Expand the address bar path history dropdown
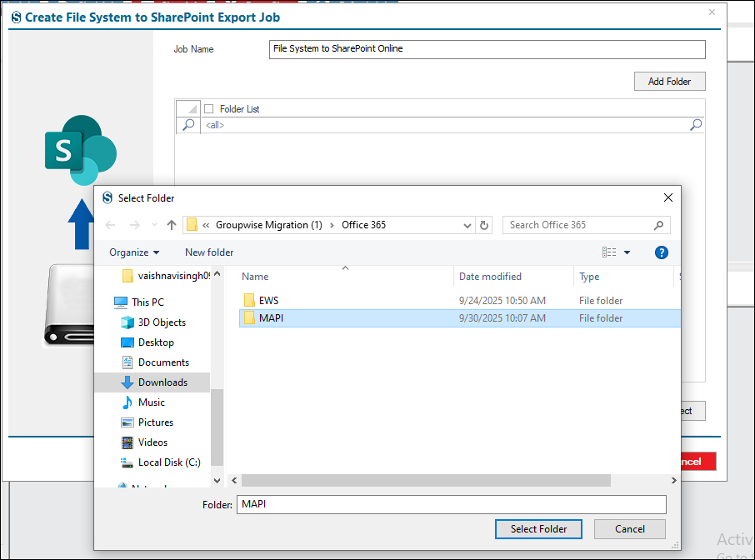Image resolution: width=755 pixels, height=560 pixels. [467, 225]
